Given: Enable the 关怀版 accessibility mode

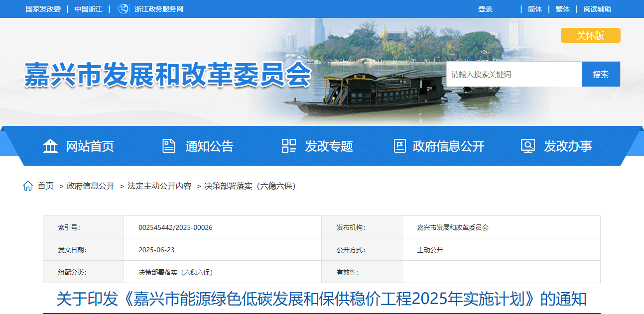Looking at the screenshot, I should point(590,35).
